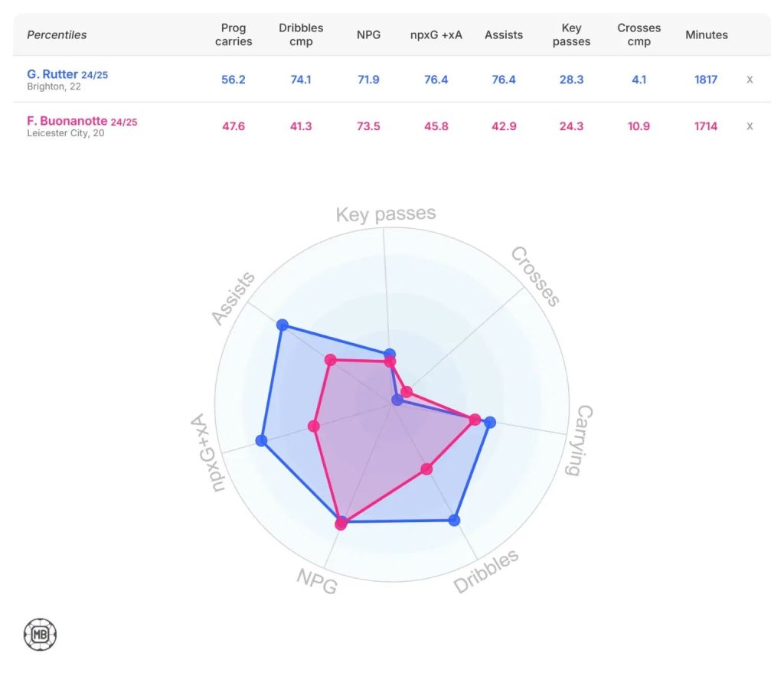Screen dimensions: 784x686
Task: Click Rutter's 1817 minutes value
Action: coord(706,80)
